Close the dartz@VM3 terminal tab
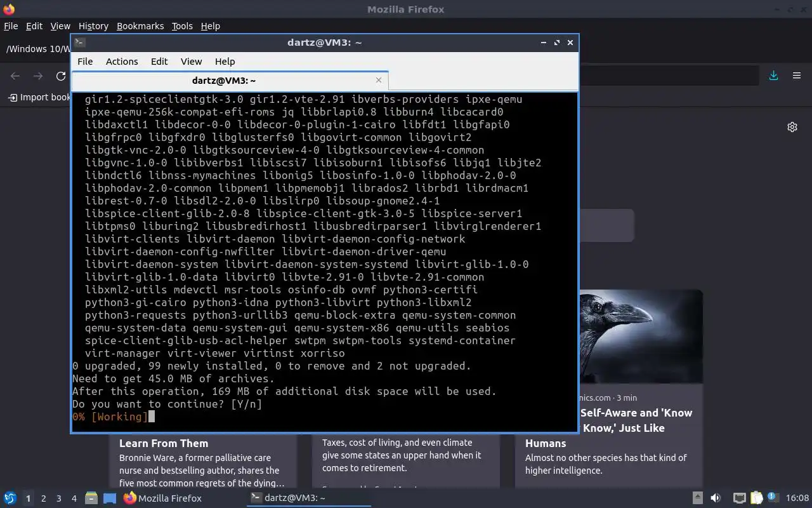 [379, 80]
